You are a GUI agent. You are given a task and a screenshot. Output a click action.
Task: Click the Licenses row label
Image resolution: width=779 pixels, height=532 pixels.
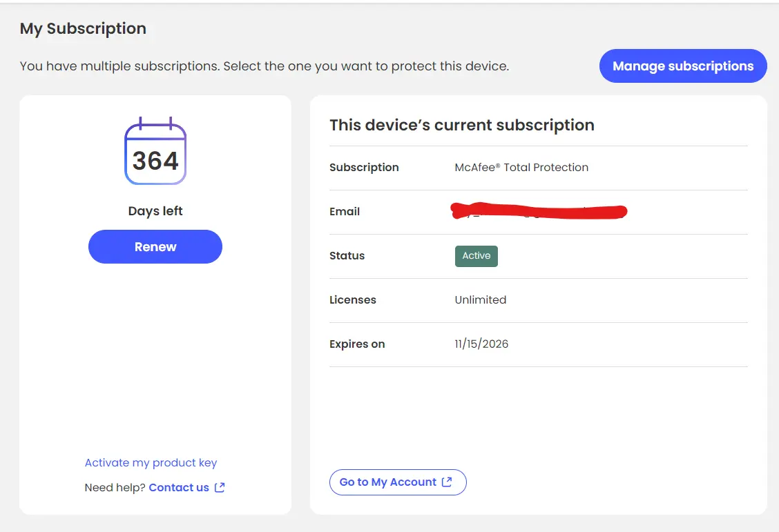(353, 299)
